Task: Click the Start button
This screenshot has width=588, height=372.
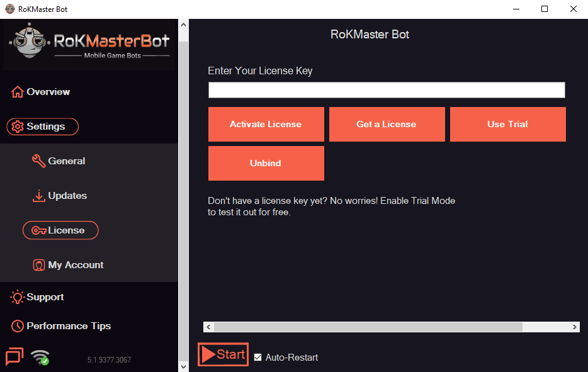Action: click(223, 354)
